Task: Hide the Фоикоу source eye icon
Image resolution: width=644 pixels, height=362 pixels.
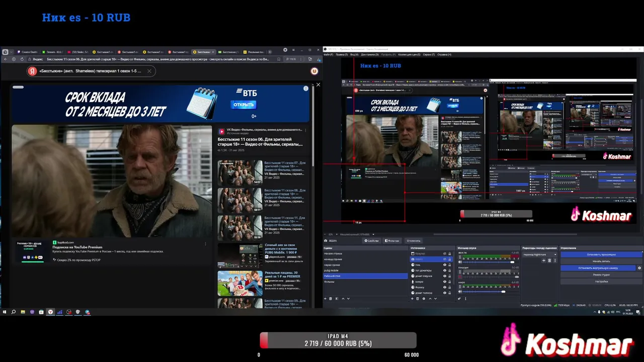Action: (x=445, y=287)
